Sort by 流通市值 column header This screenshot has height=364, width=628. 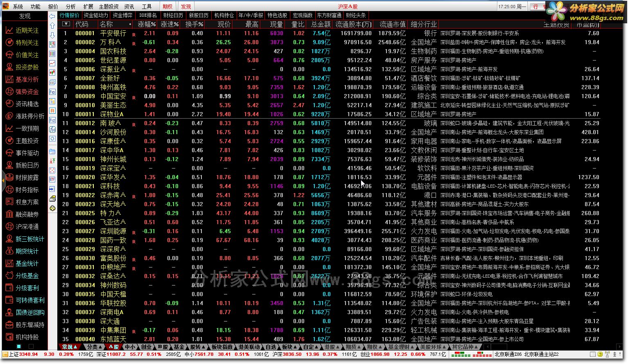[x=393, y=24]
